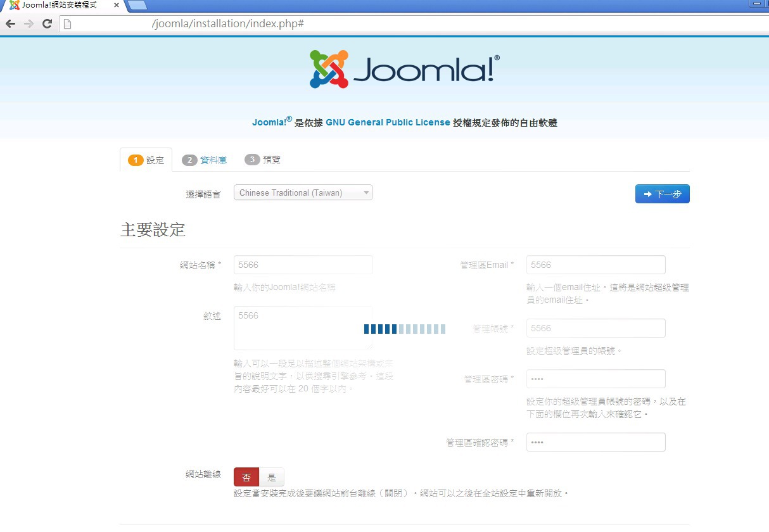Open the Chinese Traditional language dropdown
Viewport: 769px width, 532px height.
tap(303, 193)
